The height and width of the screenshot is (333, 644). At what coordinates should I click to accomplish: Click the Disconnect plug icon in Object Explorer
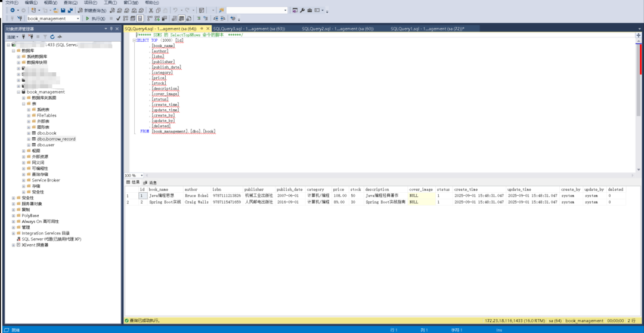pos(31,36)
